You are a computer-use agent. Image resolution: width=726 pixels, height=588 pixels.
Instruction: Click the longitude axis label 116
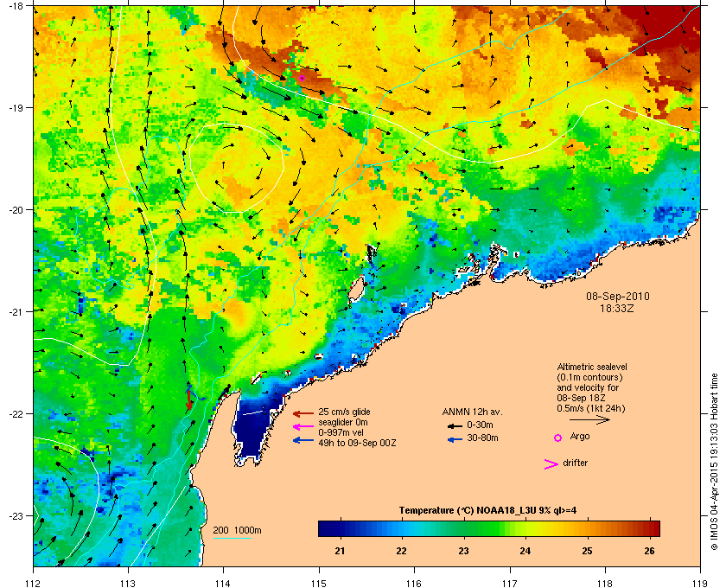pos(414,583)
